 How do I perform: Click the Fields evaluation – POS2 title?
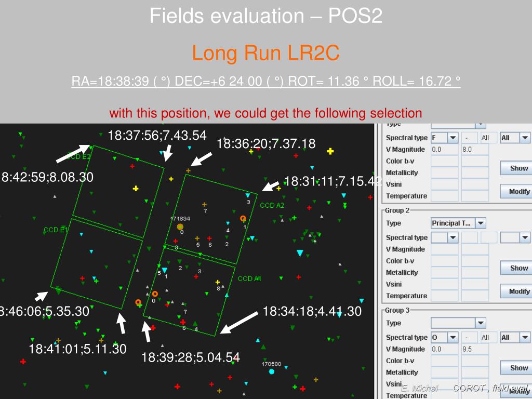(266, 16)
